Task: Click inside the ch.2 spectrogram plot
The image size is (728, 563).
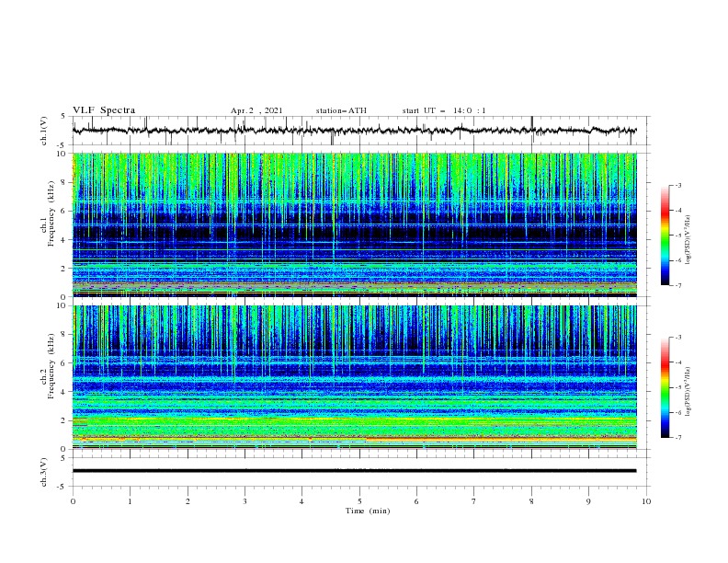Action: click(x=355, y=377)
